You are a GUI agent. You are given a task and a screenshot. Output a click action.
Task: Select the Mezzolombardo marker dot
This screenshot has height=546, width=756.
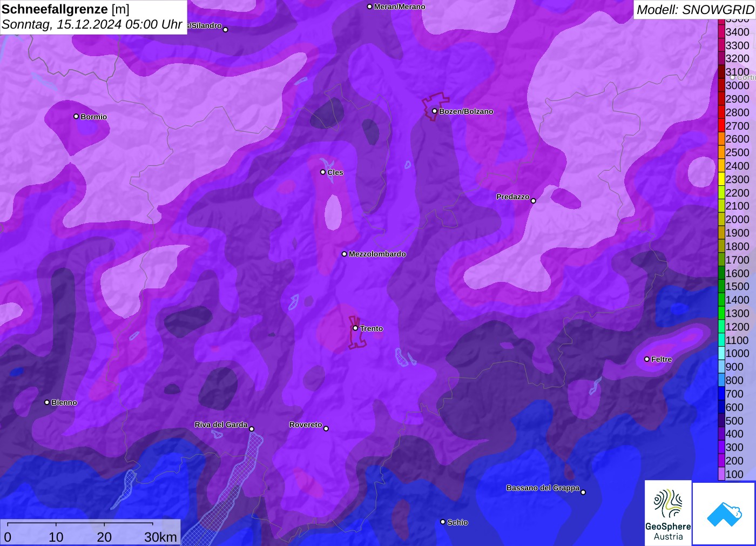[345, 254]
